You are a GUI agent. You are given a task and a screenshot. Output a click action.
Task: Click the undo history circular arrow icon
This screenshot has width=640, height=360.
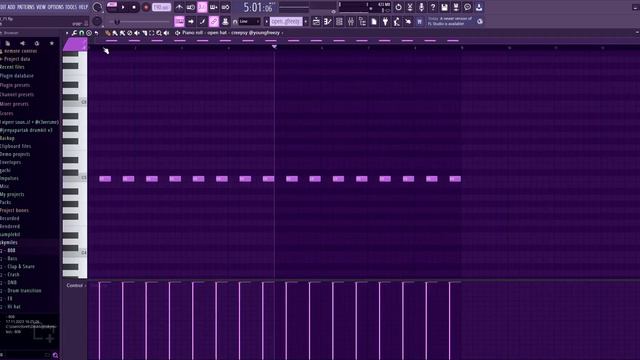(398, 7)
